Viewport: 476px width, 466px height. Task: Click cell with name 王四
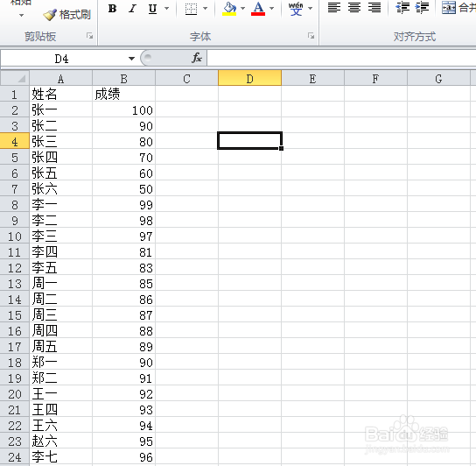pyautogui.click(x=60, y=409)
